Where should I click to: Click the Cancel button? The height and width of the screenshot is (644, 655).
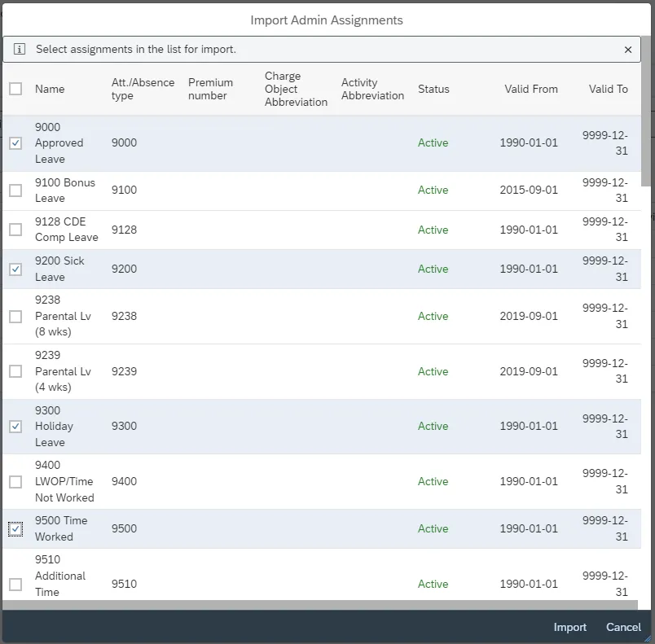(x=623, y=627)
